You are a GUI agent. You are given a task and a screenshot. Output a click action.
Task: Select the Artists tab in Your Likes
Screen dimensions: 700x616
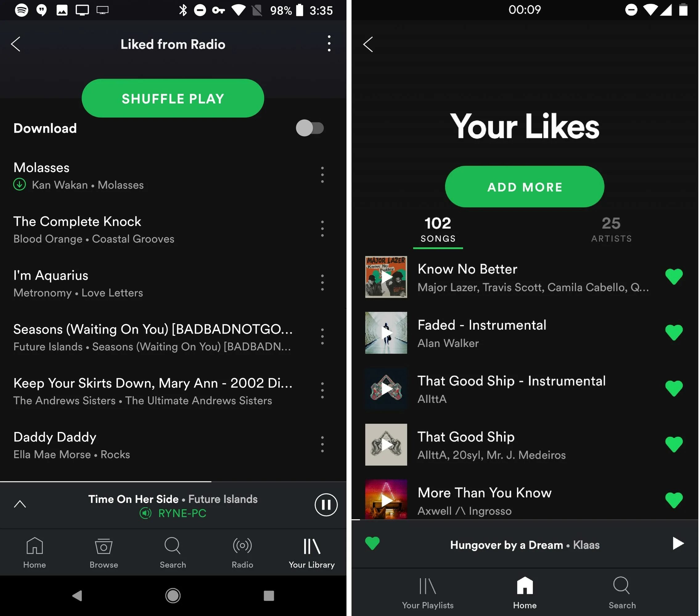[611, 228]
